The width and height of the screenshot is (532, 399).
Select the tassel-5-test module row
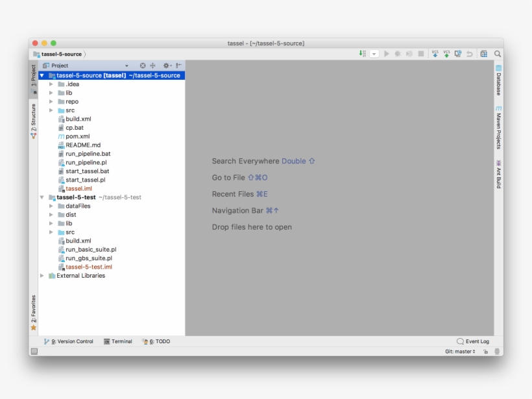(x=112, y=197)
